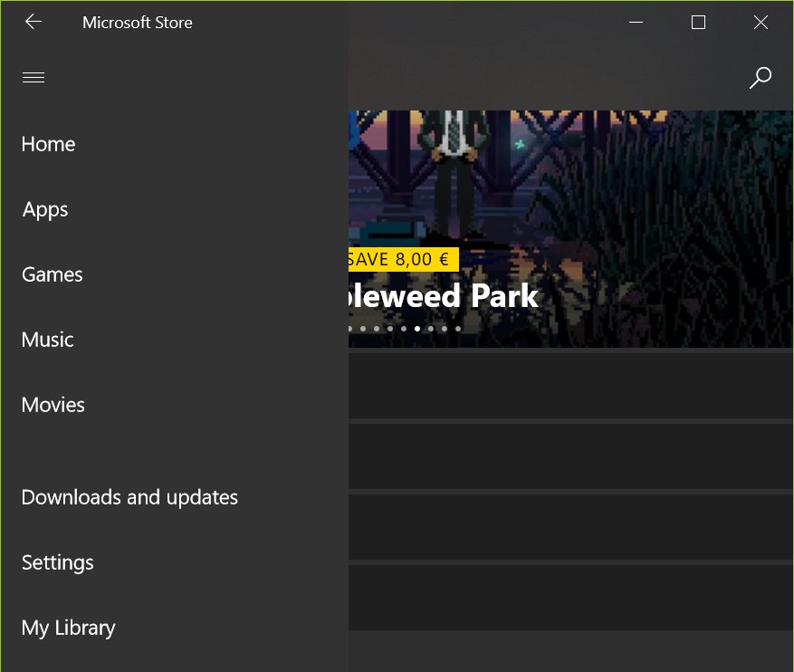Go to Home in the navigation pane
Image resolution: width=794 pixels, height=672 pixels.
coord(49,144)
